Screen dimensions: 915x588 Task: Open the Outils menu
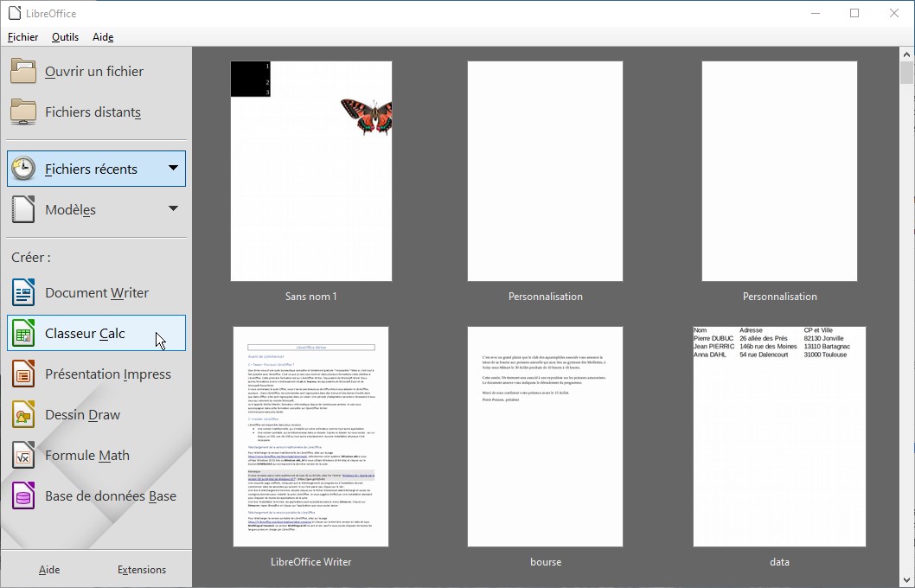pyautogui.click(x=65, y=37)
